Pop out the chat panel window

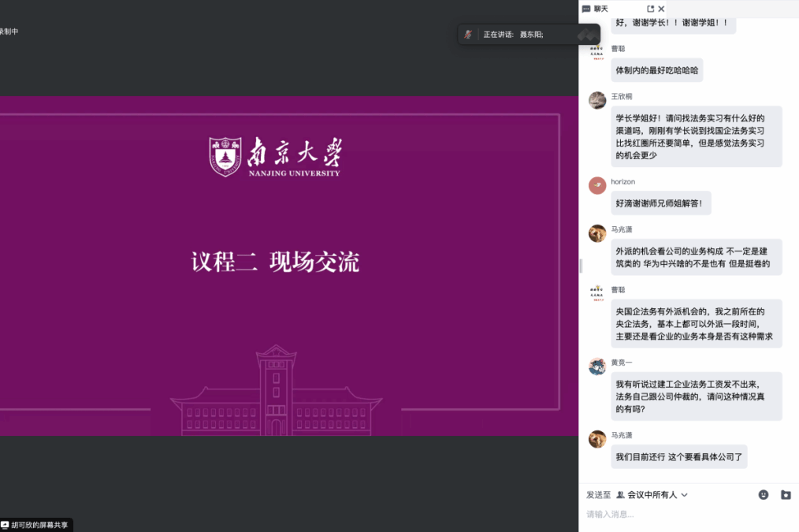650,9
